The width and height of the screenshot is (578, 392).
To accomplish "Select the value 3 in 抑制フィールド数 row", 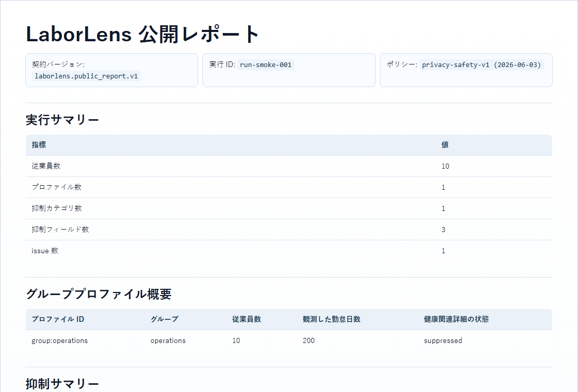I will point(443,230).
